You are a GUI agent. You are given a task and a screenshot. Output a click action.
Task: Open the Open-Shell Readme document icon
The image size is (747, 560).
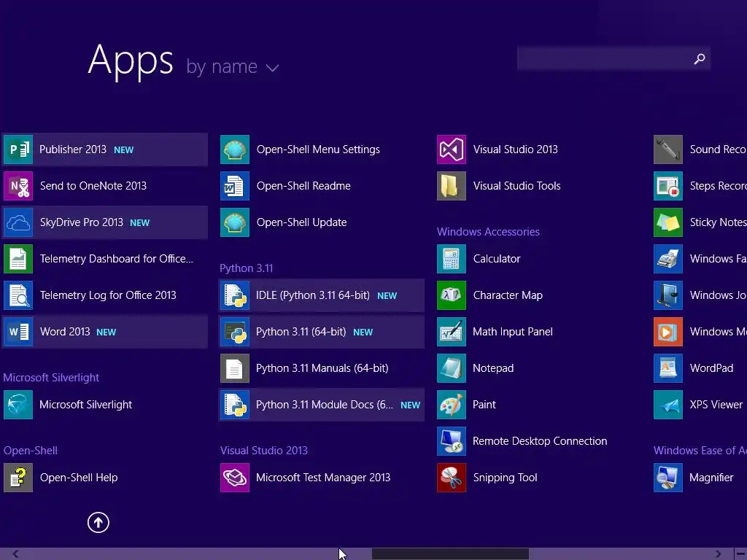[x=235, y=186]
